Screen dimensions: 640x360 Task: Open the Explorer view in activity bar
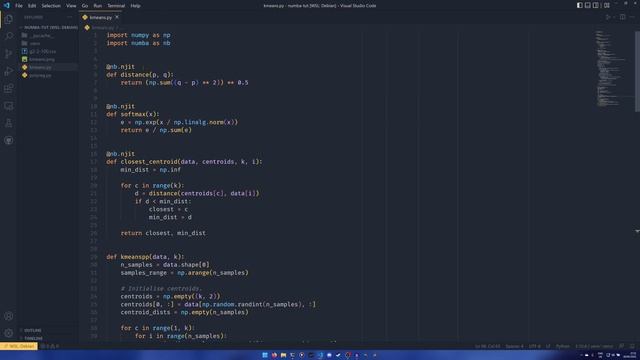coord(9,19)
